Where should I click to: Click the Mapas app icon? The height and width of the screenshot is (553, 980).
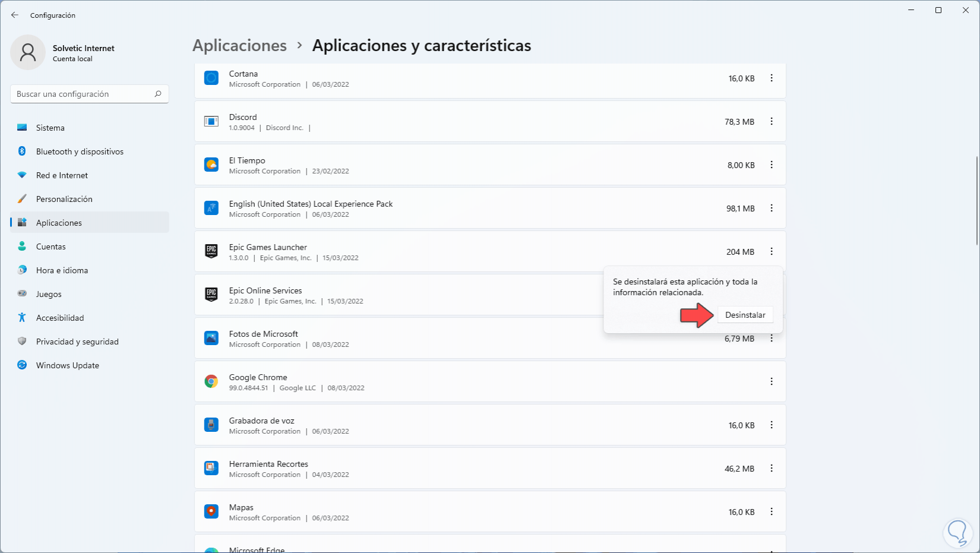point(211,511)
